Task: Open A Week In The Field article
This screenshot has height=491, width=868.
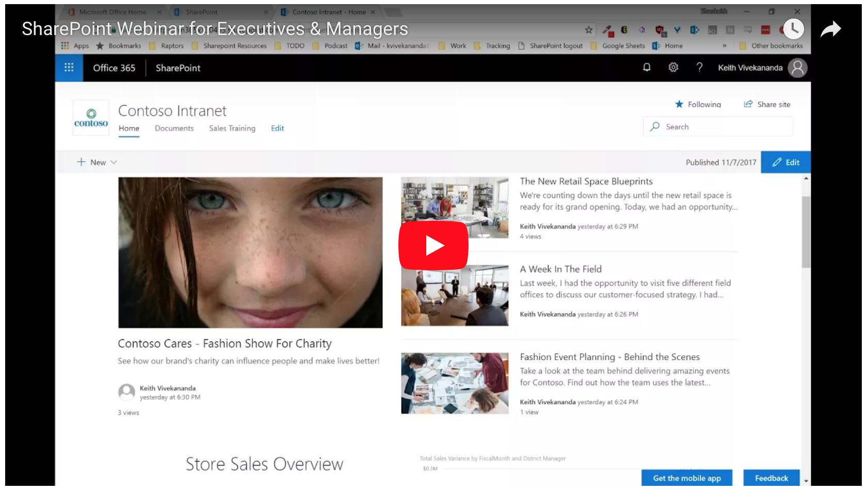Action: [x=561, y=269]
